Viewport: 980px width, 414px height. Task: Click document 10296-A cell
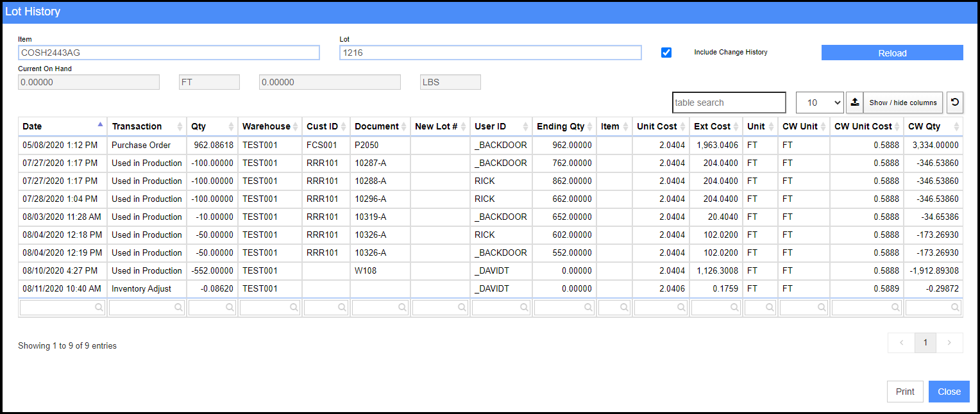coord(380,199)
